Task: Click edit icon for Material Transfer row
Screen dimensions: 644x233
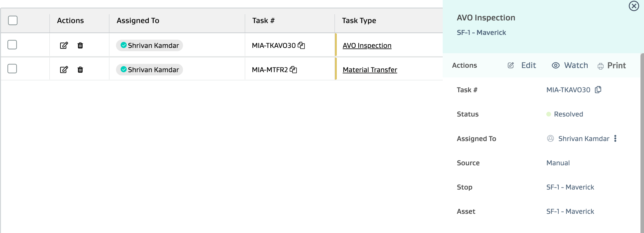Action: point(64,69)
